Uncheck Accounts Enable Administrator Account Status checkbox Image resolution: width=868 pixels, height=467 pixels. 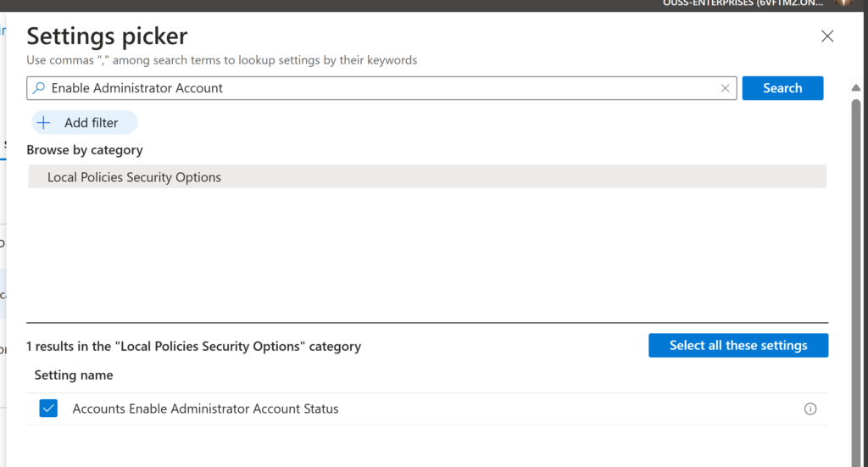pyautogui.click(x=48, y=409)
